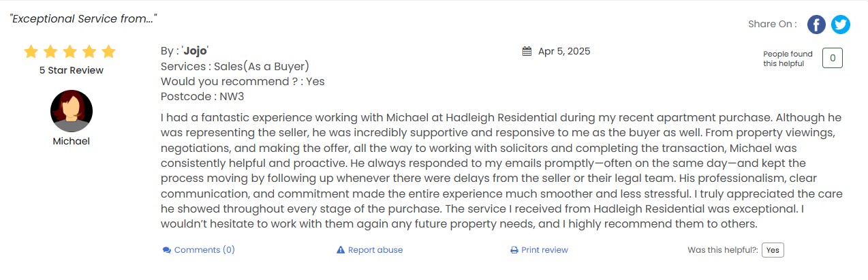Open Michael's red-haired avatar picture

[72, 111]
